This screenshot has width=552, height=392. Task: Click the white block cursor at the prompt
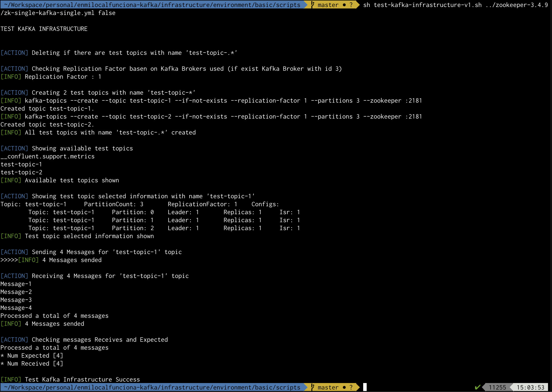pos(365,387)
